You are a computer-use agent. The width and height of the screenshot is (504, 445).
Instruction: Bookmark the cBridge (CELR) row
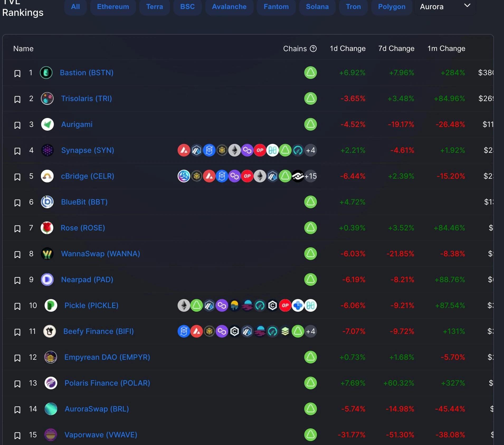(x=17, y=177)
